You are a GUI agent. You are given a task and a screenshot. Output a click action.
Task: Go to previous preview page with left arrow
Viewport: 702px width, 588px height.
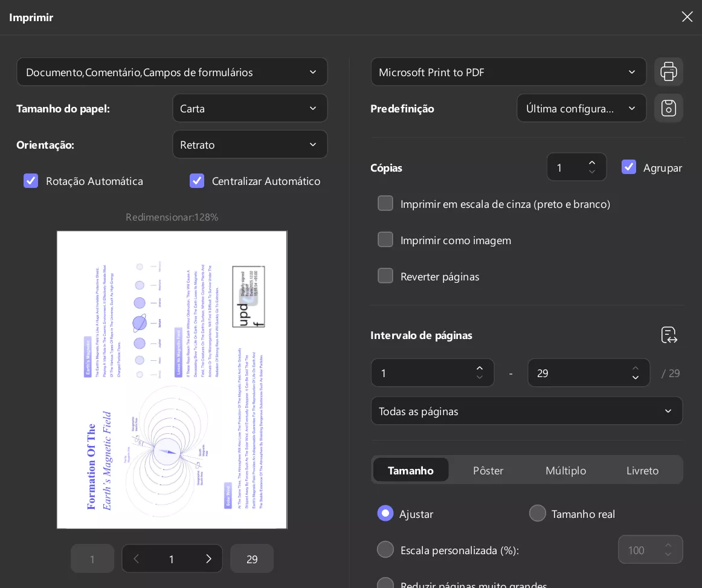click(136, 558)
